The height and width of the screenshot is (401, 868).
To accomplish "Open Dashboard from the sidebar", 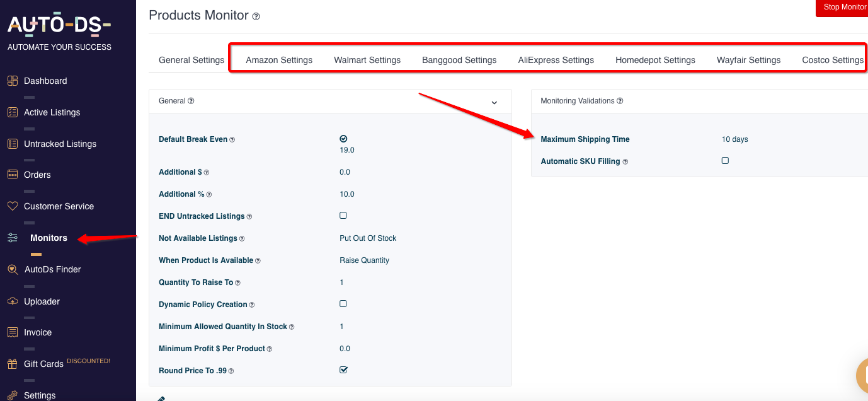I will [45, 81].
